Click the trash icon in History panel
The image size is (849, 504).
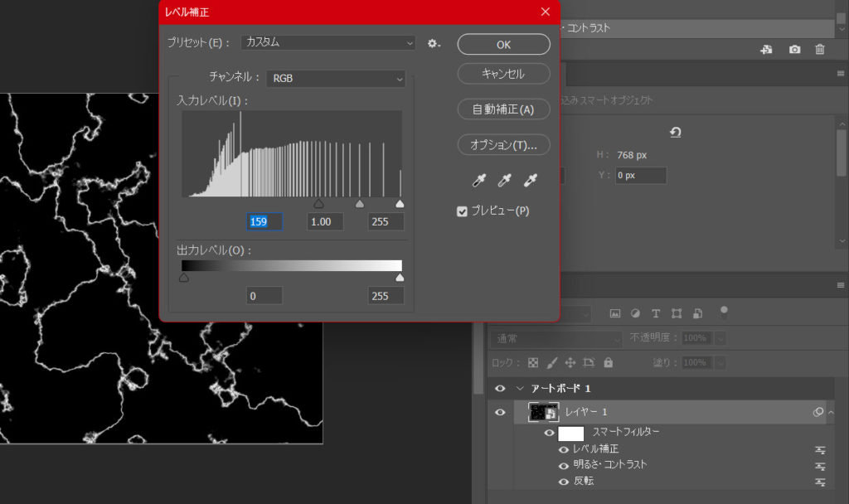tap(820, 50)
